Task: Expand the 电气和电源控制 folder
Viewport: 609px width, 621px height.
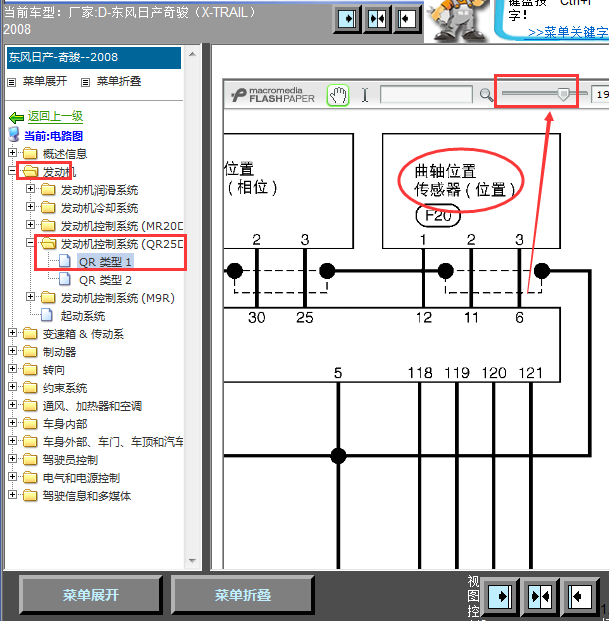Action: click(12, 476)
